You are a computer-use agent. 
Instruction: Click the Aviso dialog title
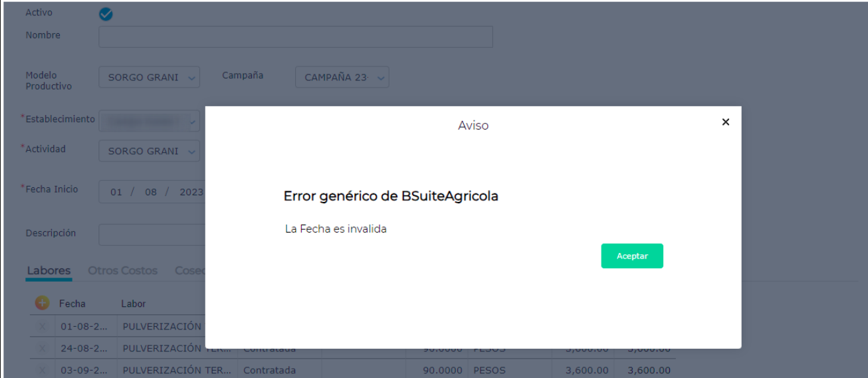click(473, 125)
